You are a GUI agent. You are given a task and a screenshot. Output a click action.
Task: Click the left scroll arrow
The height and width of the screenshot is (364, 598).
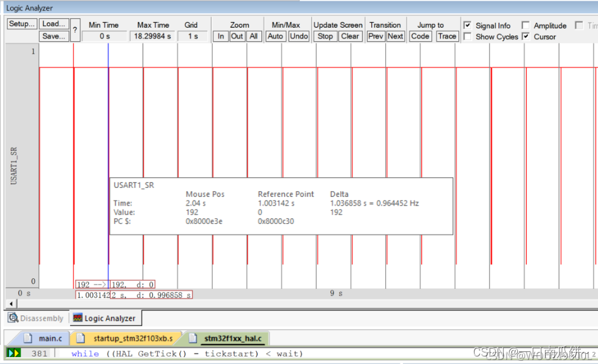11,304
